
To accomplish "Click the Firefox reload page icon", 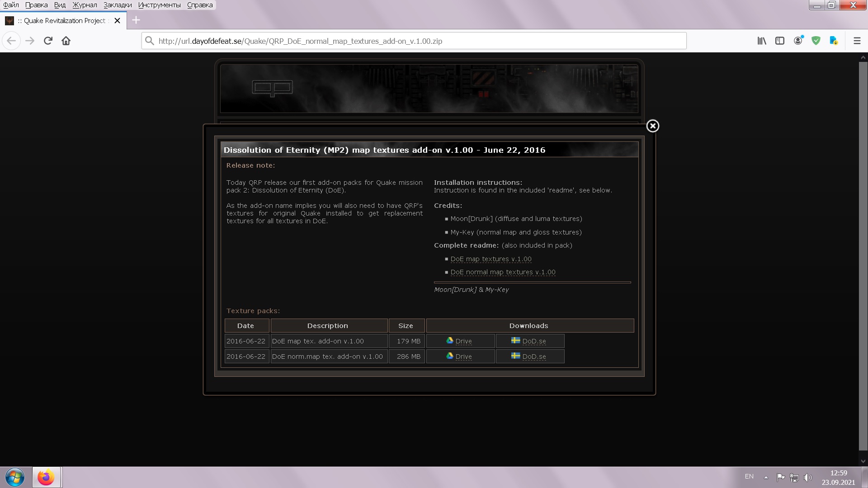I will point(48,41).
